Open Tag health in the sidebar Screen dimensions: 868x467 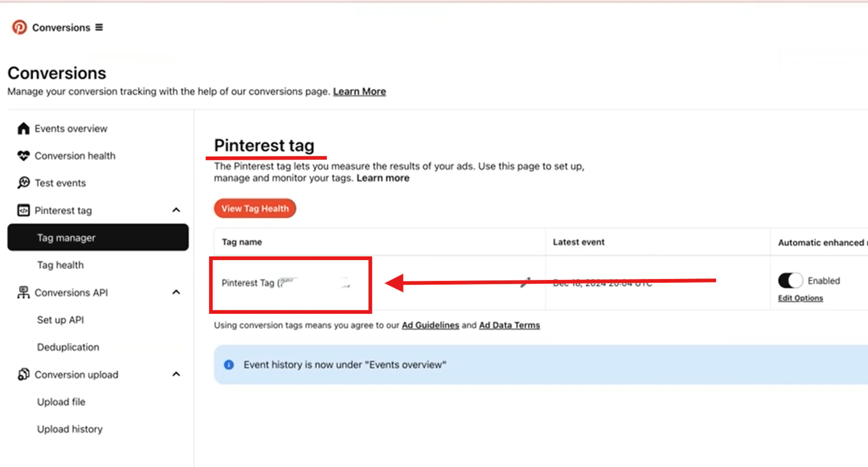click(60, 265)
